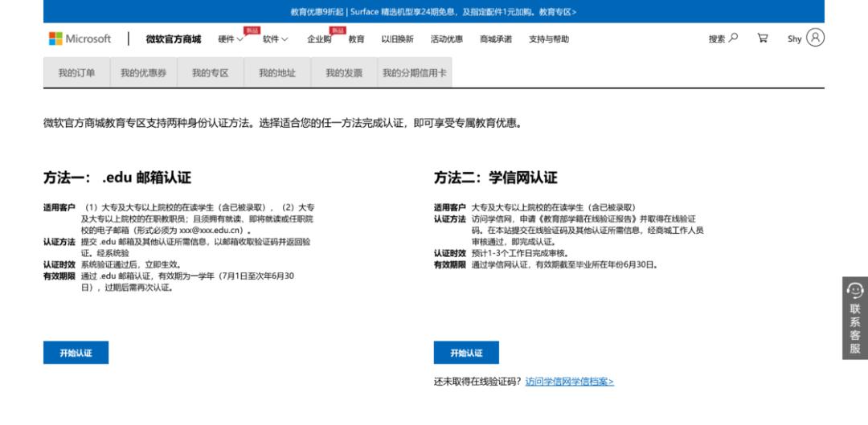
Task: Switch to the 我的优惠券 tab
Action: [x=143, y=72]
